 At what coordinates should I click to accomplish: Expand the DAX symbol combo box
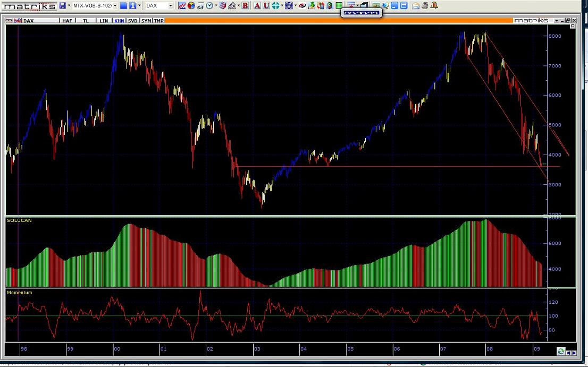(x=170, y=5)
